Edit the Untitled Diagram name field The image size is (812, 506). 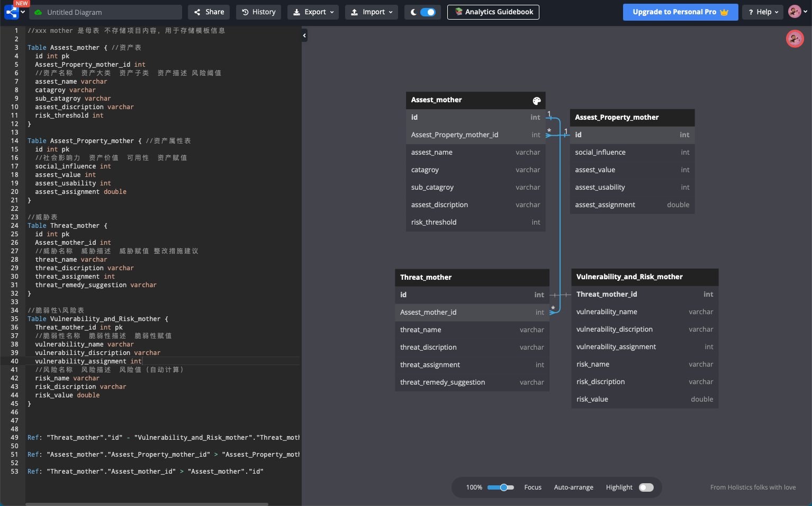tap(106, 12)
